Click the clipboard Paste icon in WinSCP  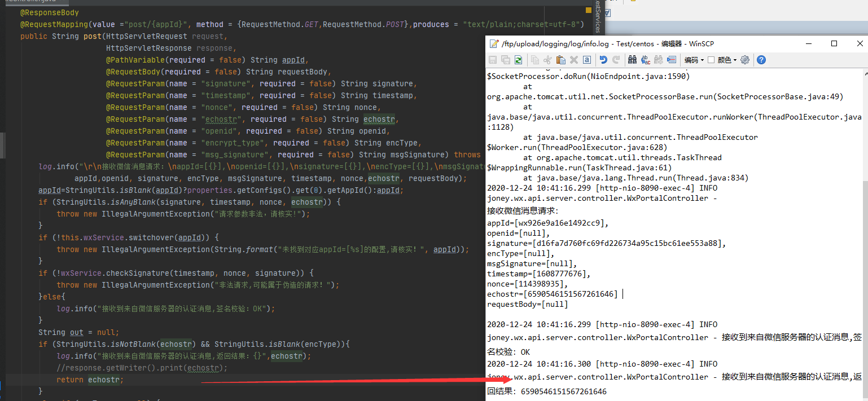pyautogui.click(x=560, y=60)
